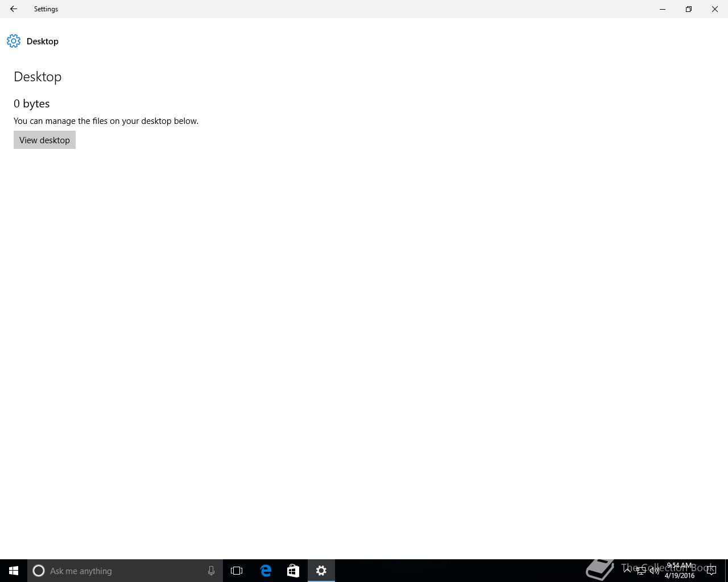Click the 0 bytes size text
This screenshot has width=728, height=582.
click(32, 103)
